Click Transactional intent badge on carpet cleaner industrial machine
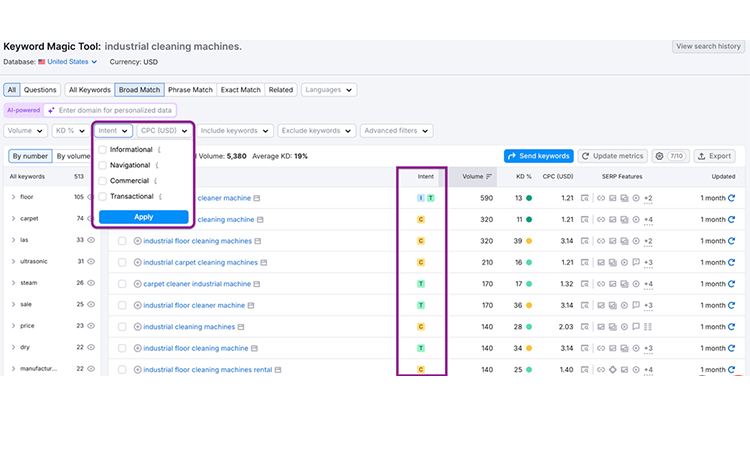750x450 pixels. 421,284
